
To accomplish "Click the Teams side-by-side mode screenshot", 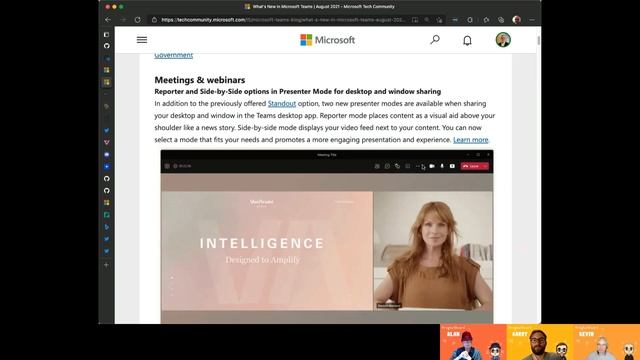I will 327,237.
